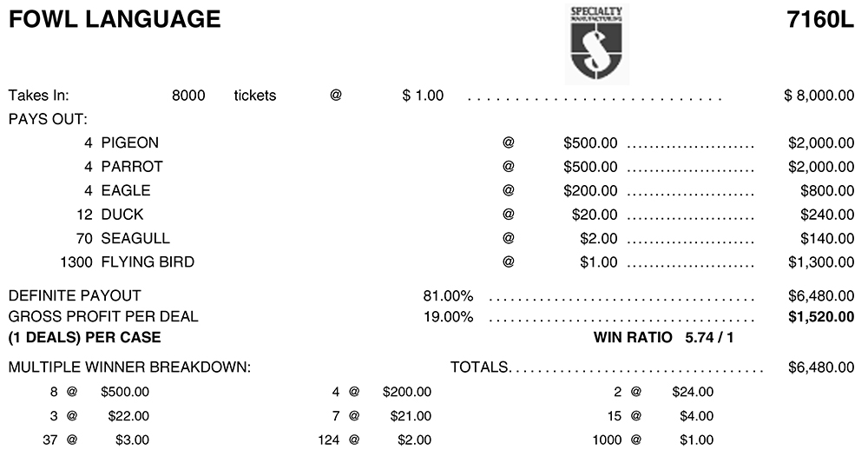Screen dimensions: 868x450
Task: Select the GROSS PROFIT PER DEAL label
Action: 103,316
